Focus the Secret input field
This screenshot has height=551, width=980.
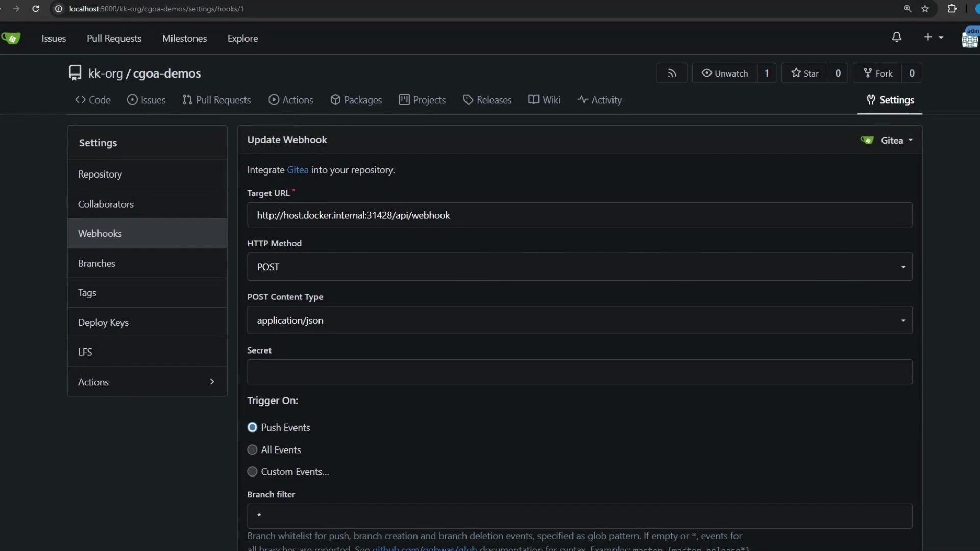(579, 372)
